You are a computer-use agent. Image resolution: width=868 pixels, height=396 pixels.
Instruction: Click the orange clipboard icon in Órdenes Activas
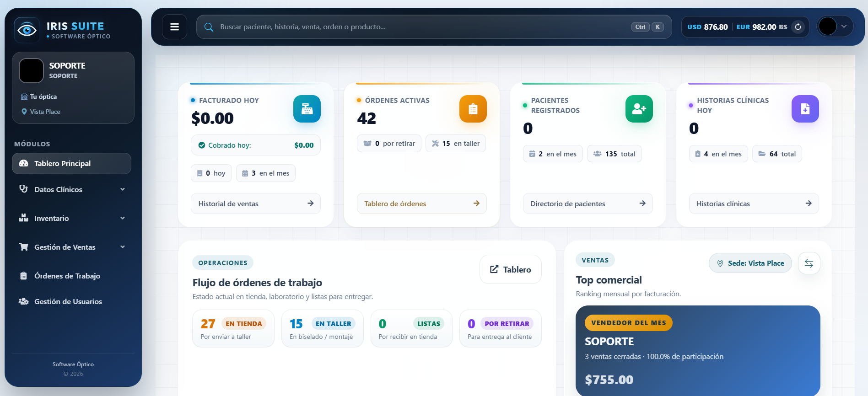[473, 109]
